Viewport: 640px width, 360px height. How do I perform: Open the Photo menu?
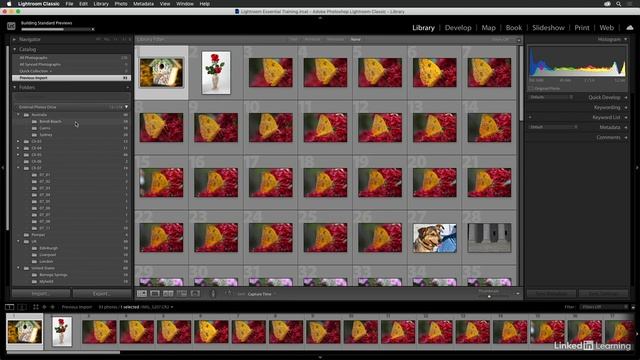click(120, 4)
